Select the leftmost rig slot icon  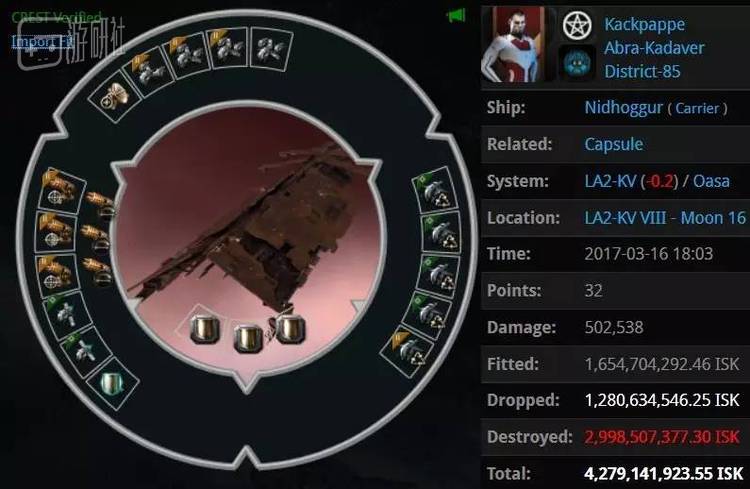205,328
